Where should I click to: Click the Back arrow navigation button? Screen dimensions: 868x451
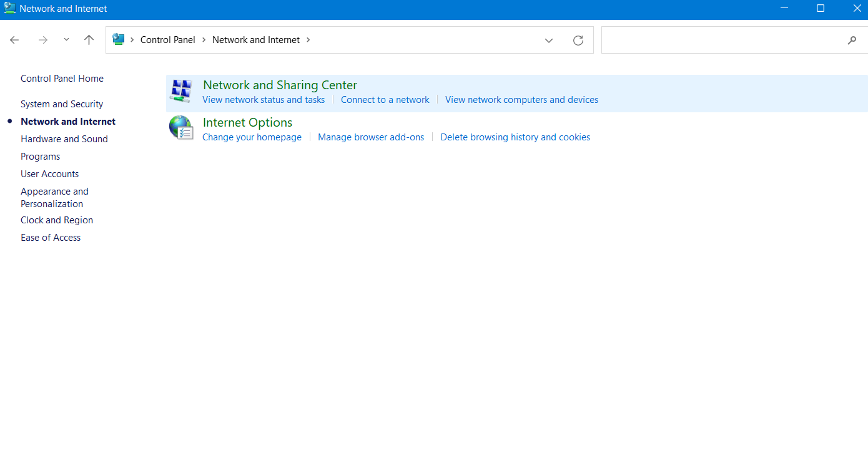tap(15, 40)
